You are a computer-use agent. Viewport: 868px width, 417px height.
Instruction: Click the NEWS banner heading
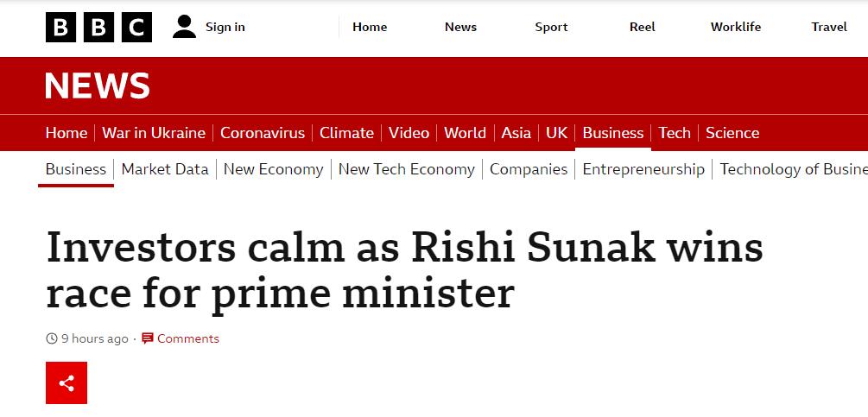[98, 85]
